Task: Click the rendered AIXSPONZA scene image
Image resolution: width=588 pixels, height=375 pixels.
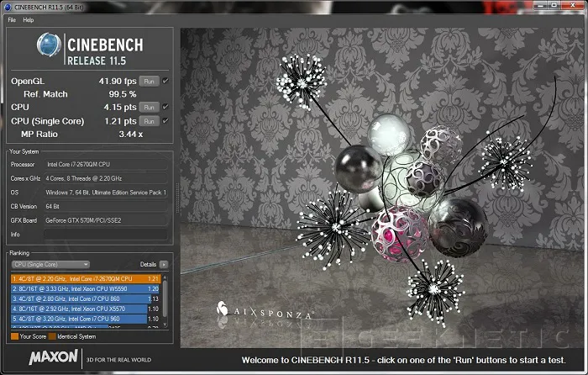Action: coord(381,187)
